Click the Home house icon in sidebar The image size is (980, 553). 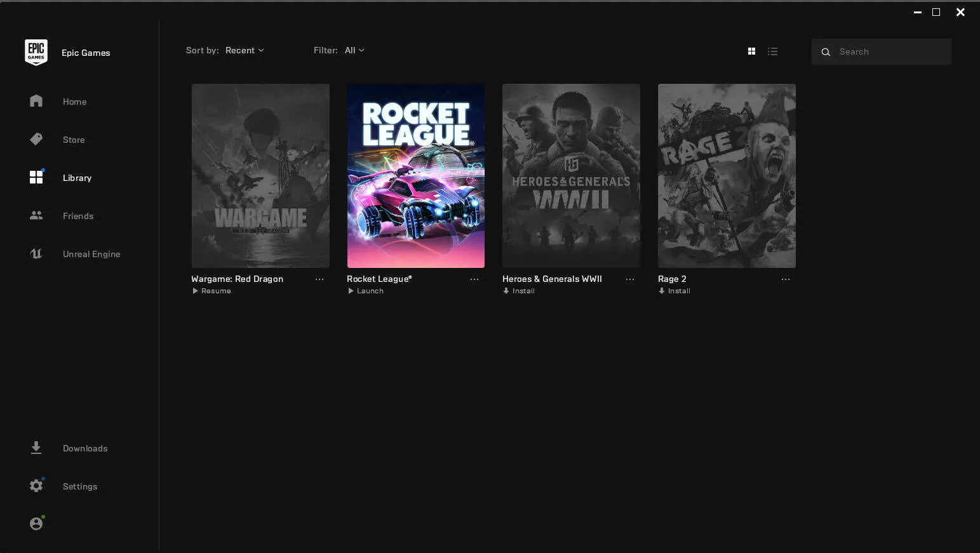coord(36,101)
